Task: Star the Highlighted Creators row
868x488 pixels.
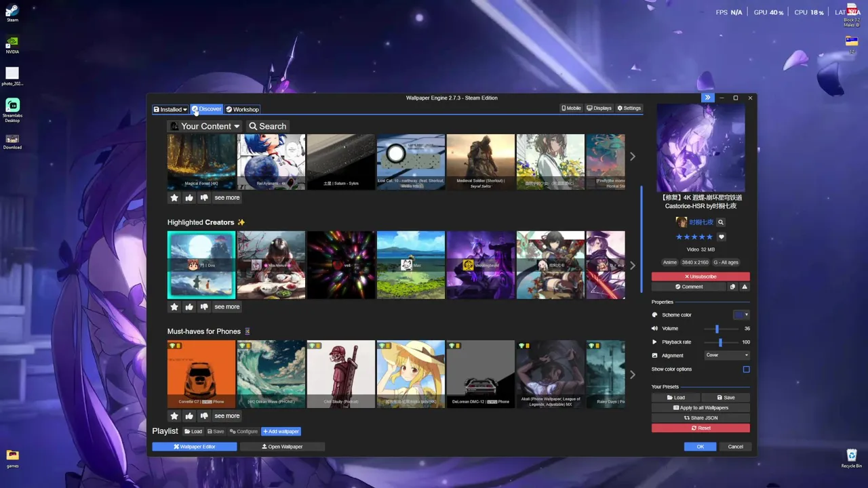Action: pyautogui.click(x=174, y=307)
